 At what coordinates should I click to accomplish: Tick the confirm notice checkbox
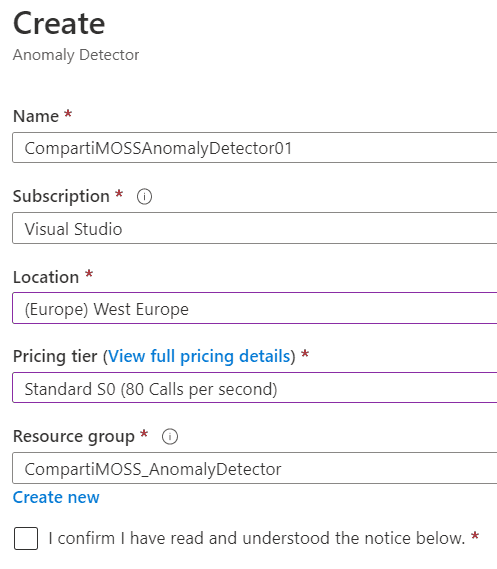click(x=26, y=539)
